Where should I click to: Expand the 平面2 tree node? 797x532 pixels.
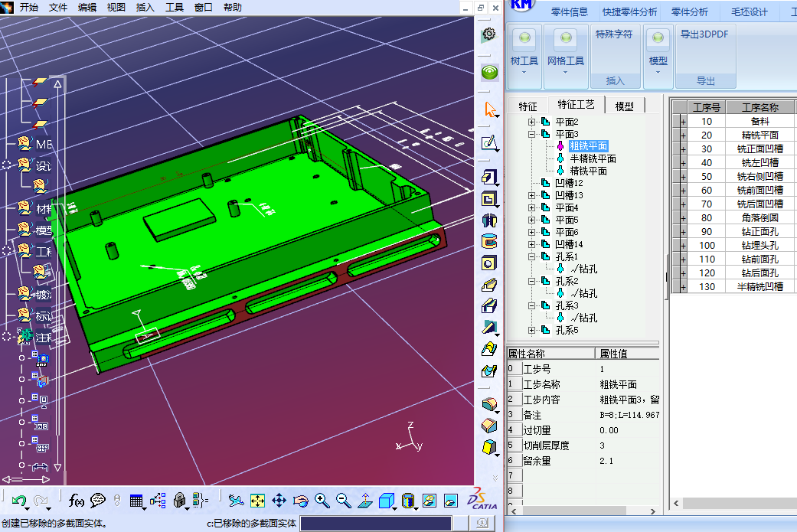pos(531,122)
